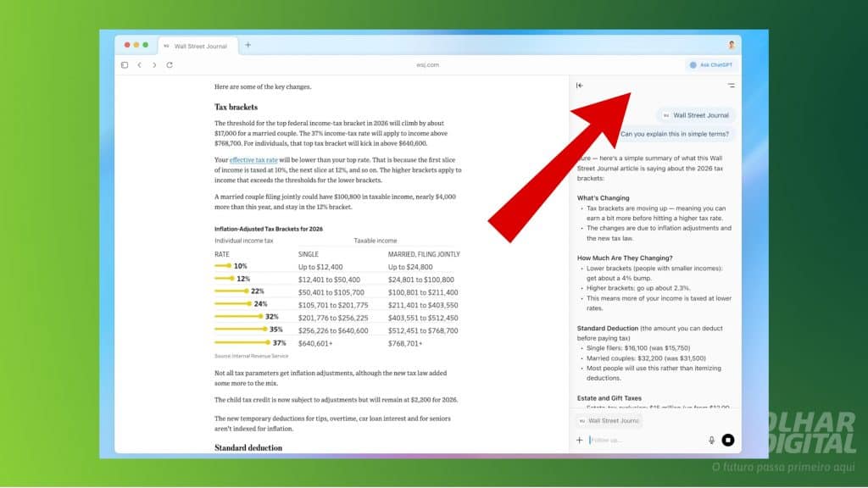
Task: Click the microphone voice input icon
Action: 711,440
